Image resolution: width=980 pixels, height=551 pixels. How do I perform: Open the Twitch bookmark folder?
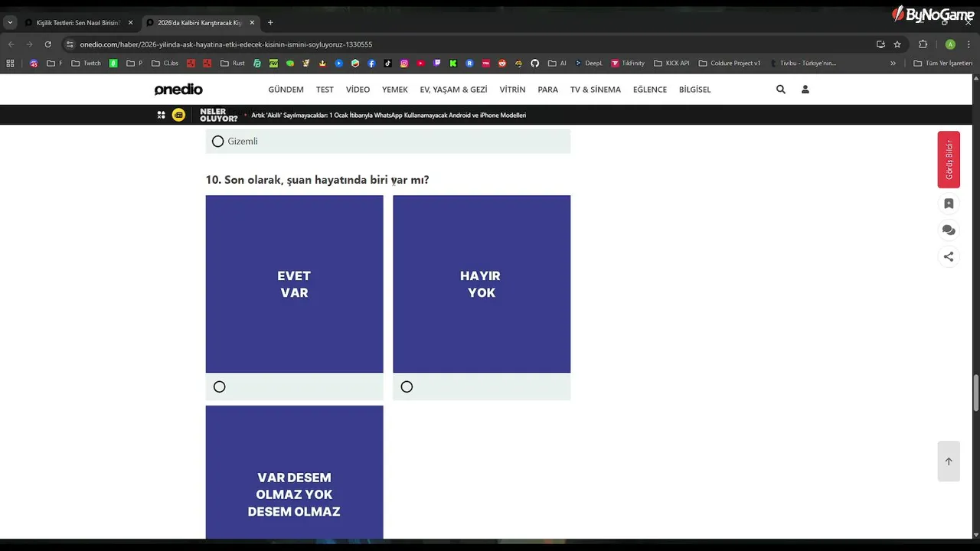click(x=86, y=64)
